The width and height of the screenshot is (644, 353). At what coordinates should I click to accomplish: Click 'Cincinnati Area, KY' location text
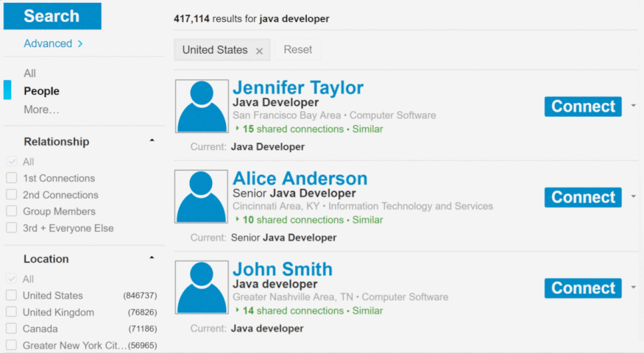pyautogui.click(x=276, y=206)
